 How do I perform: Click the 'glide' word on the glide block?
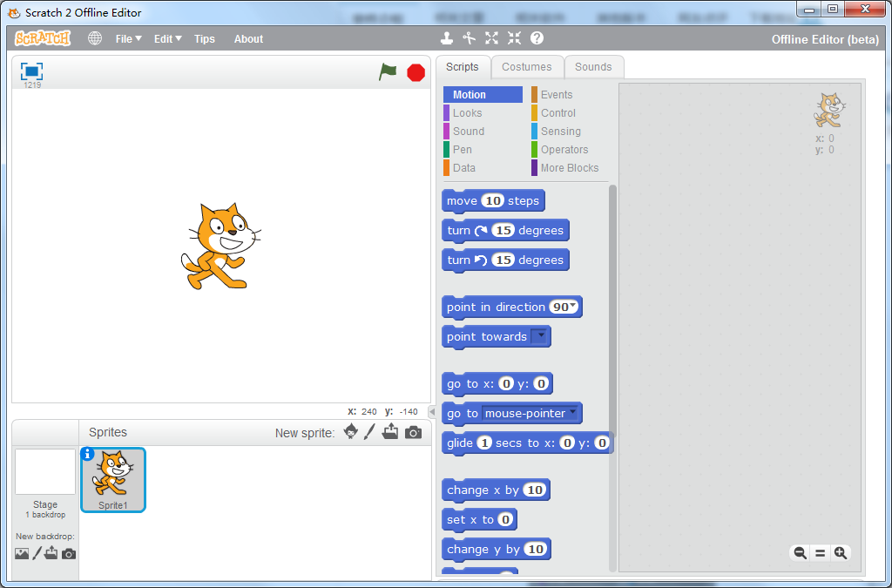point(460,443)
